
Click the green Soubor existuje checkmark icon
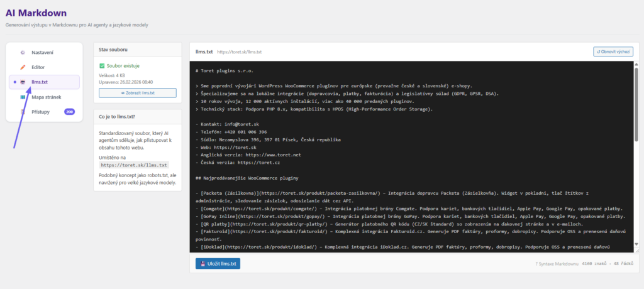click(x=102, y=66)
